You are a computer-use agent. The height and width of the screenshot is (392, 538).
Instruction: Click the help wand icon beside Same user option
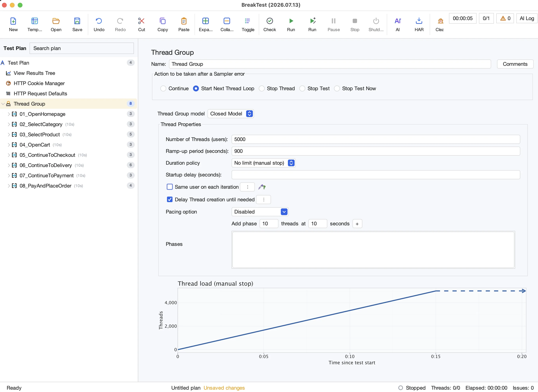click(x=262, y=187)
